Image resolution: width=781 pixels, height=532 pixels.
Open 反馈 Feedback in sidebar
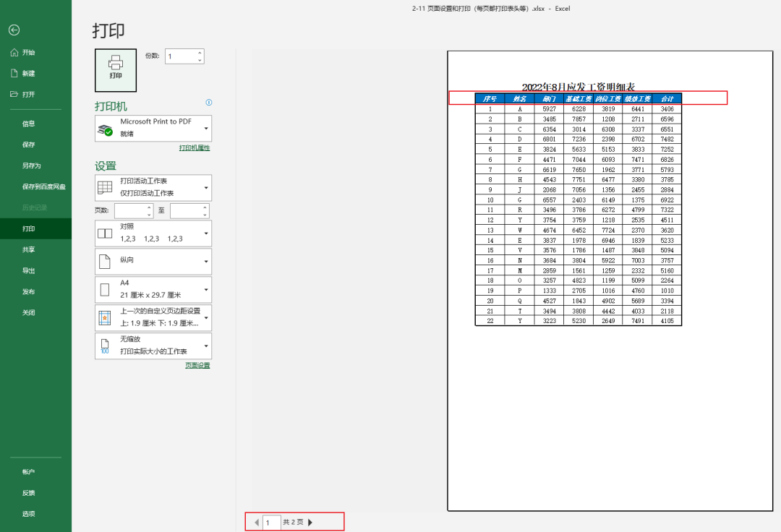(36, 493)
